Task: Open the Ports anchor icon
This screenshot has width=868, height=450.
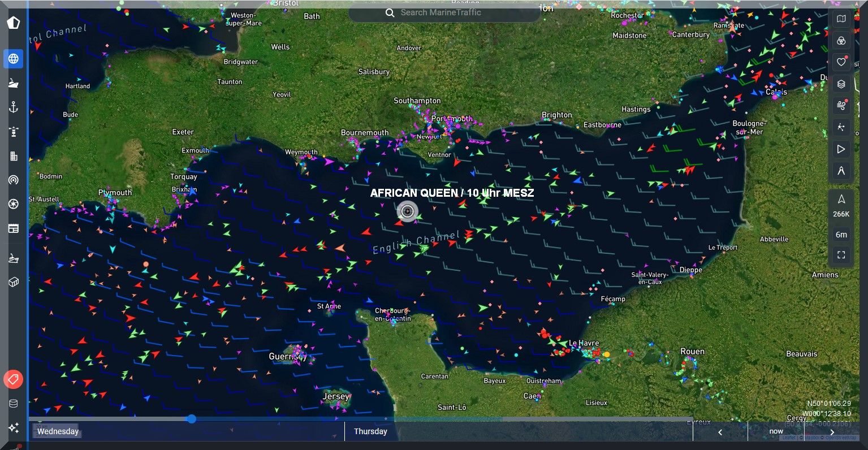Action: tap(14, 107)
